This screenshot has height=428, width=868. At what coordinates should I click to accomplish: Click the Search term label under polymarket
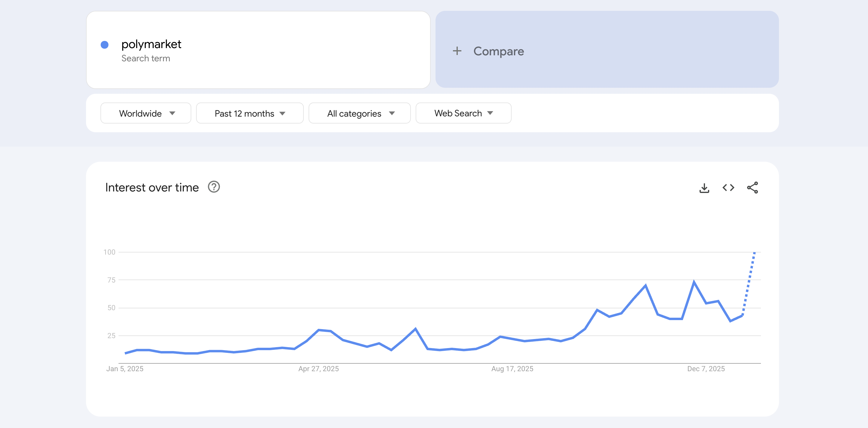pyautogui.click(x=146, y=58)
